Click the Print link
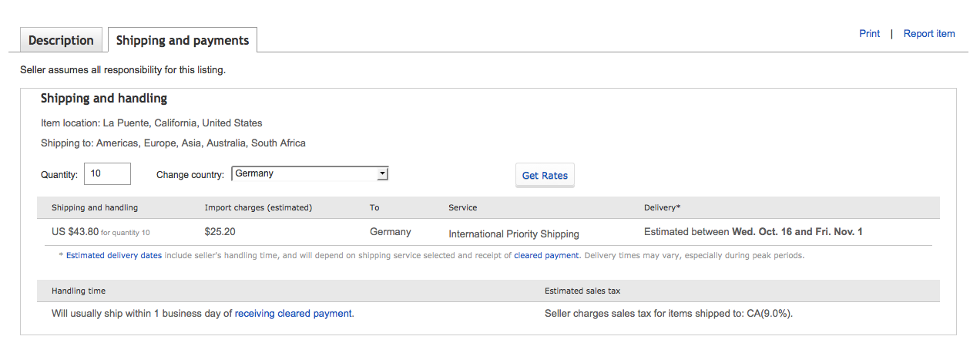Viewport: 980px width, 343px height. coord(869,34)
